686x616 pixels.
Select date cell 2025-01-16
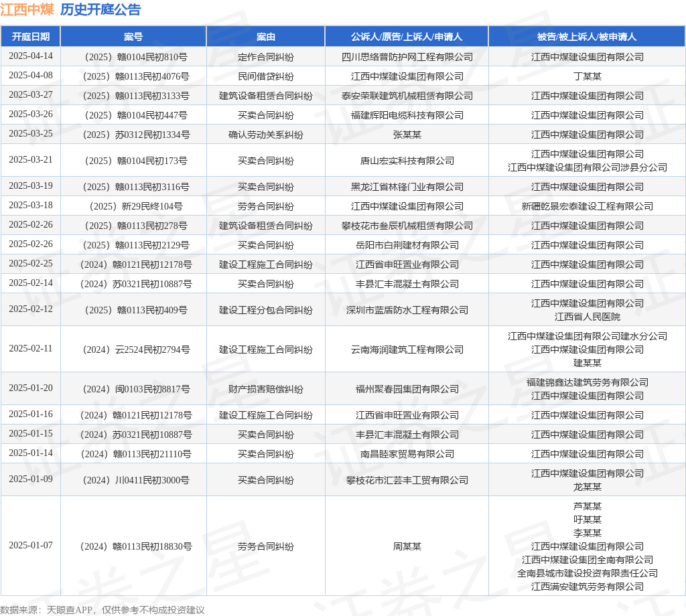(31, 414)
